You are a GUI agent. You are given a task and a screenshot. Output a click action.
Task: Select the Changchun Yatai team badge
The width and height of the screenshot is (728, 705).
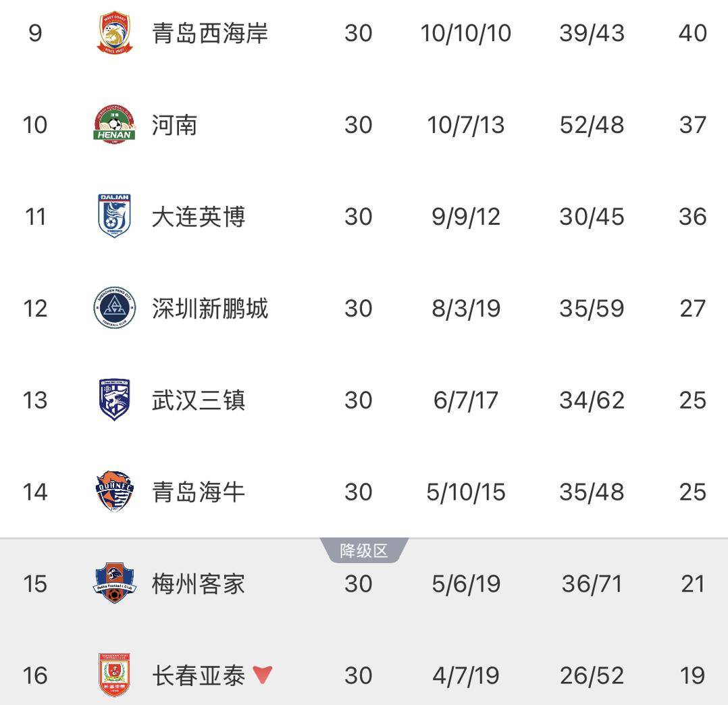tap(114, 675)
